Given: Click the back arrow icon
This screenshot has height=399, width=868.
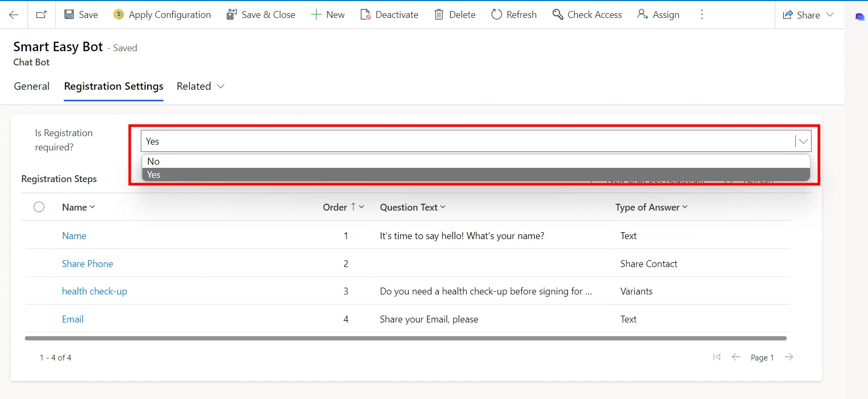Looking at the screenshot, I should click(x=14, y=15).
